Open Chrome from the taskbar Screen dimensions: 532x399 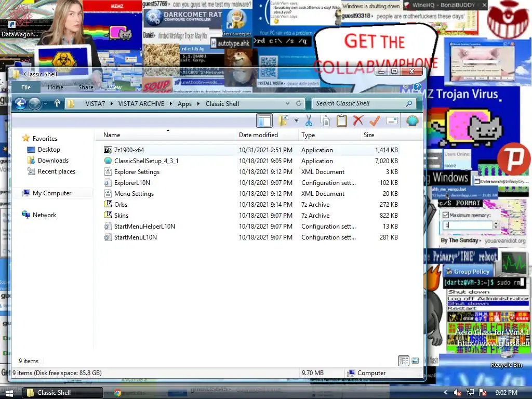click(x=118, y=393)
